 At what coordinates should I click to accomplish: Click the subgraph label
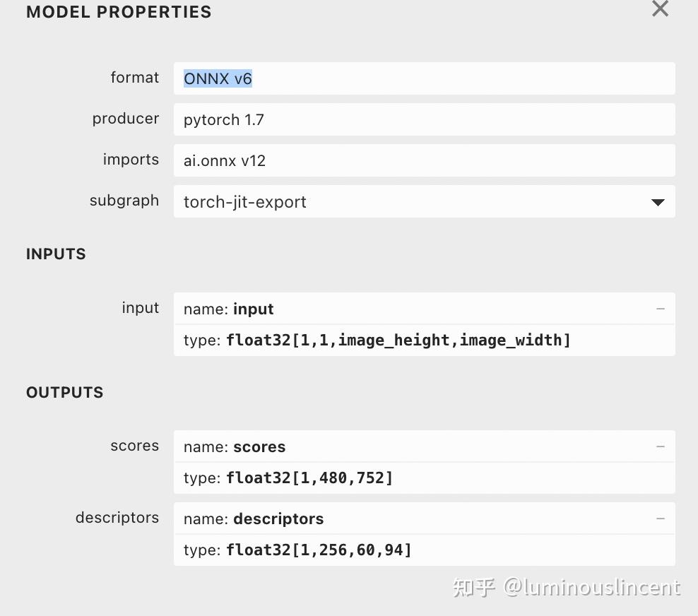pos(124,201)
